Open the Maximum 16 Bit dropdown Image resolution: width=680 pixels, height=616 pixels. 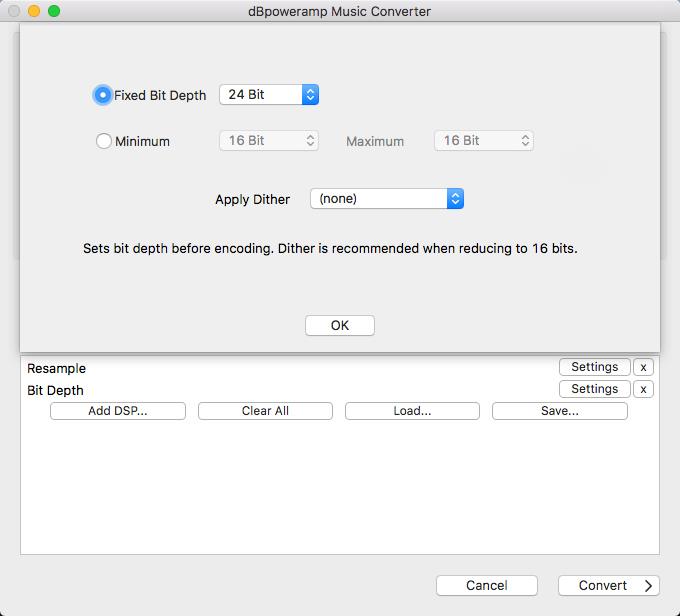484,141
